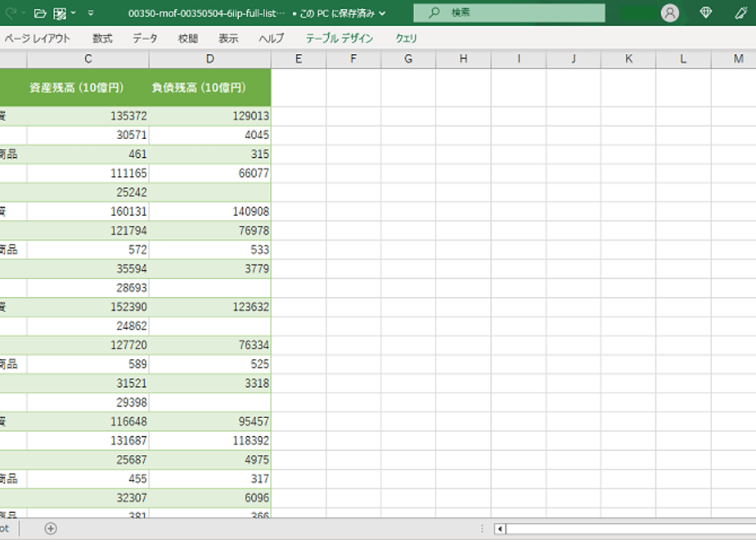Screen dimensions: 756x540
Task: Select cell with value 66077
Action: coord(209,173)
